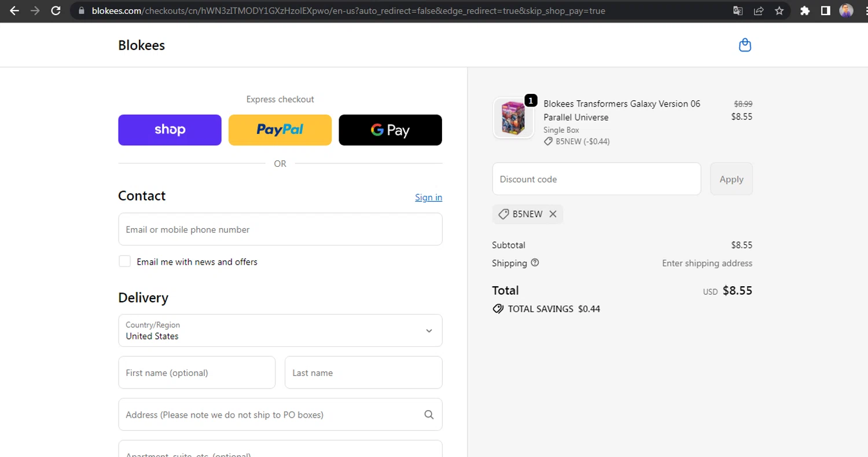This screenshot has width=868, height=457.
Task: Open the browser extensions puzzle icon
Action: point(805,10)
